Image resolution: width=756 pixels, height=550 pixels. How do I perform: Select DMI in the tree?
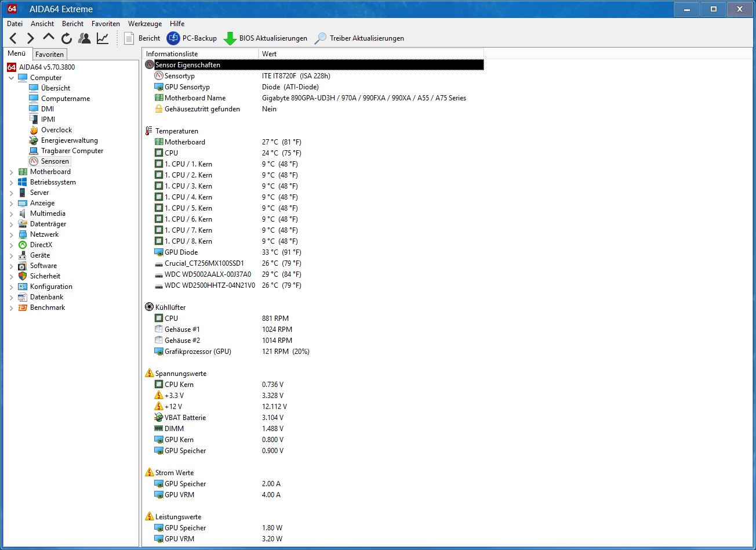coord(48,109)
